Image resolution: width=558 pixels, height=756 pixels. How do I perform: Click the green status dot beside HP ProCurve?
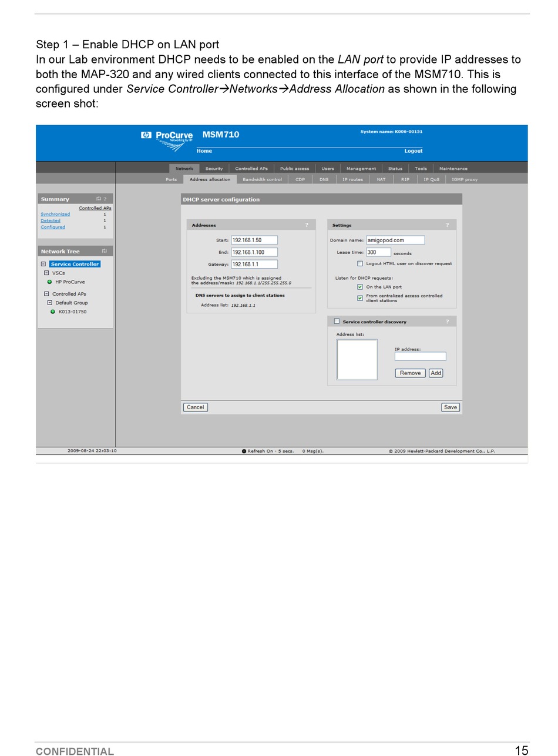[49, 282]
